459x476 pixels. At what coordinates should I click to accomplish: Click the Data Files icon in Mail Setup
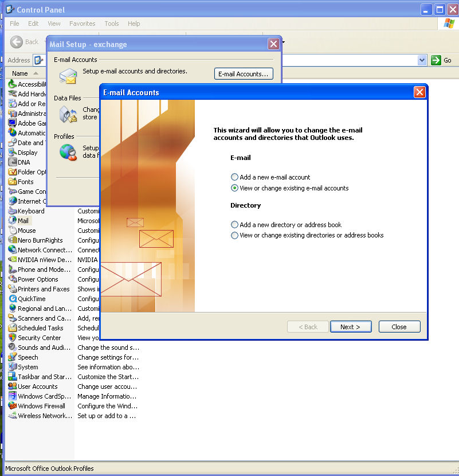pos(68,114)
